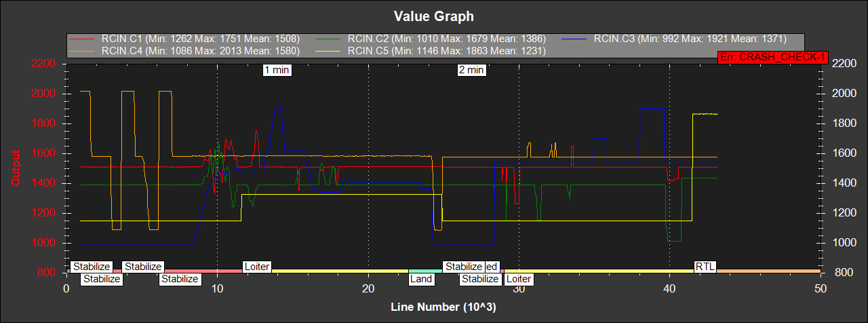Click the 10 tick on Line Number axis

click(x=217, y=288)
